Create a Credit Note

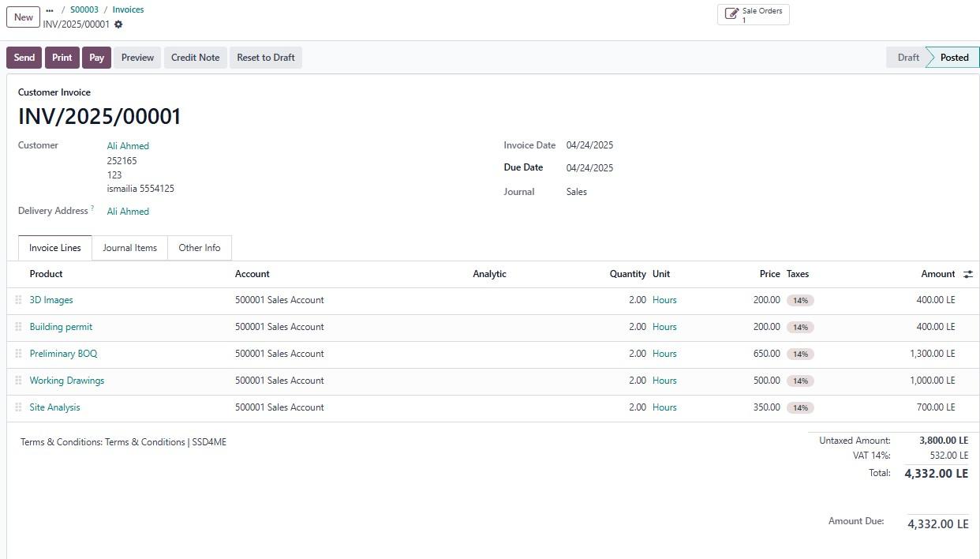195,58
